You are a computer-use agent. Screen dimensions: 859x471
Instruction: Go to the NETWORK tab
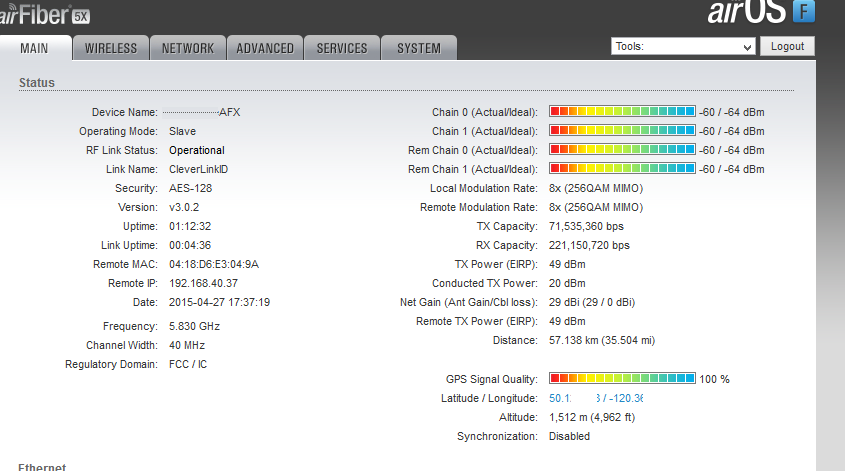tap(188, 48)
